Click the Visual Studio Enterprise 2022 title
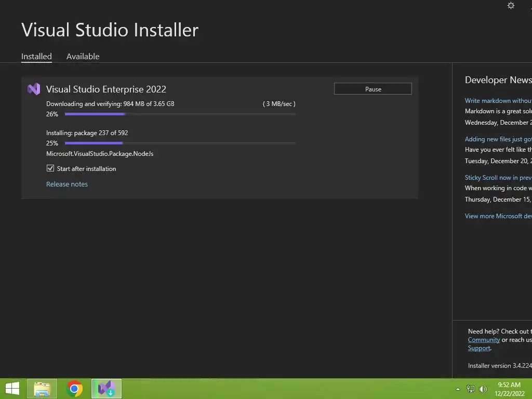The height and width of the screenshot is (399, 532). pyautogui.click(x=106, y=89)
